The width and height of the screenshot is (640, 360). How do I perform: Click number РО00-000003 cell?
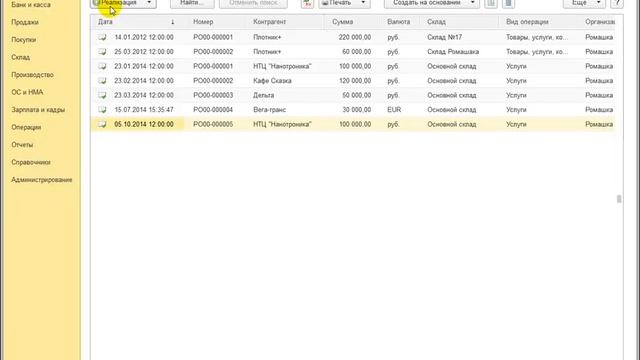pos(213,95)
